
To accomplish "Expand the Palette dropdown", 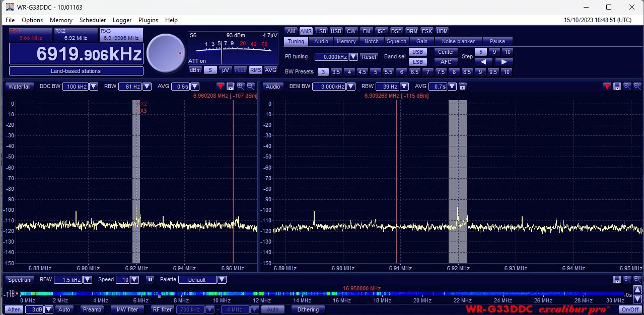I will (x=222, y=280).
